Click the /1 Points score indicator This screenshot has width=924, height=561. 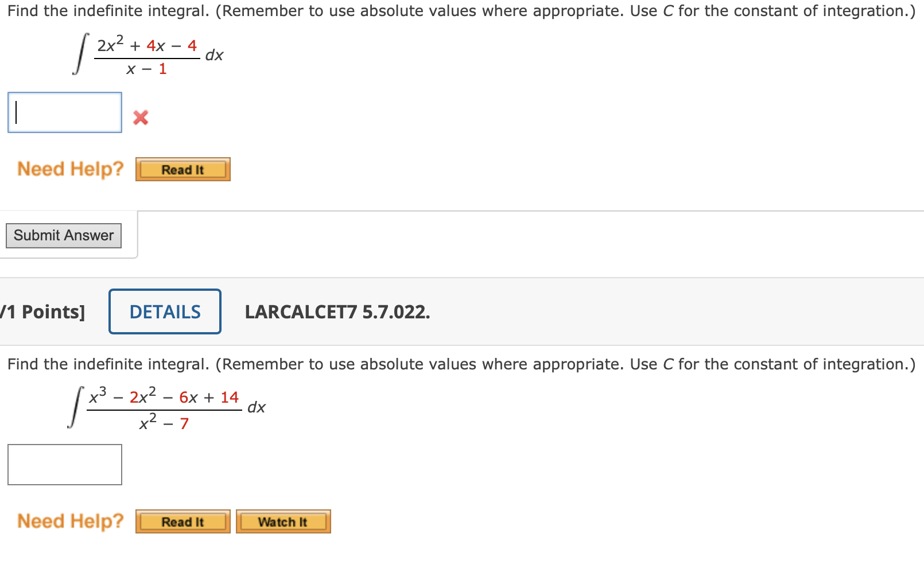pyautogui.click(x=43, y=311)
